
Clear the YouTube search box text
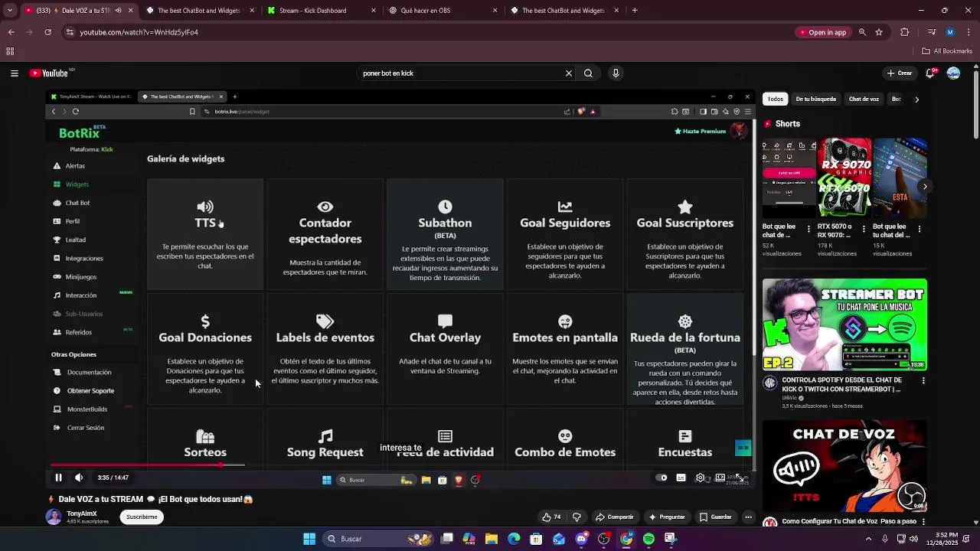click(x=569, y=73)
